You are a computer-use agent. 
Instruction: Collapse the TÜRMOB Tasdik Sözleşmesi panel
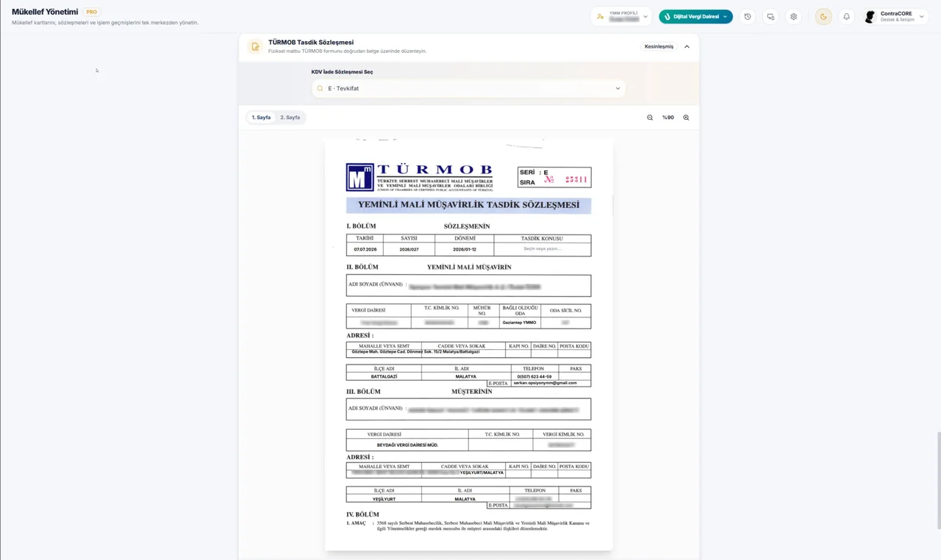pos(687,47)
